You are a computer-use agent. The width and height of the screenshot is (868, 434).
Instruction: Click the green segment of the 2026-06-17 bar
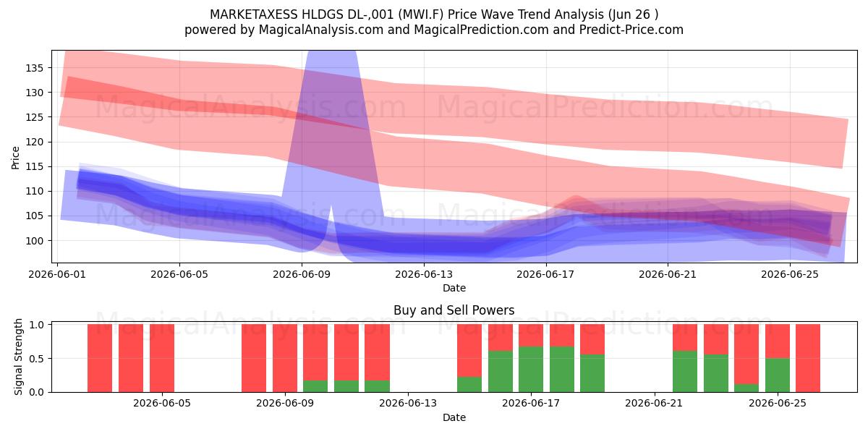pos(531,369)
